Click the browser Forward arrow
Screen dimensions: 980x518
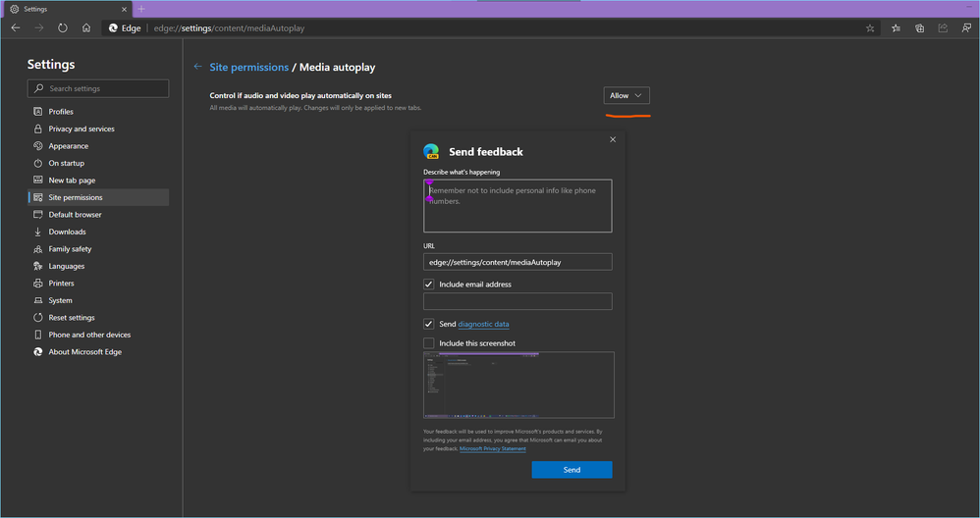(38, 28)
